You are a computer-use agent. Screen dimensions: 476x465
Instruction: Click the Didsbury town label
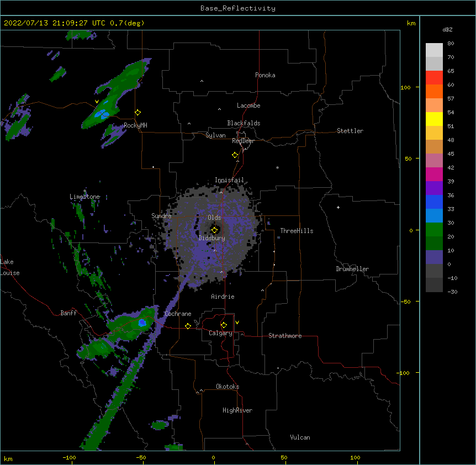(x=212, y=238)
